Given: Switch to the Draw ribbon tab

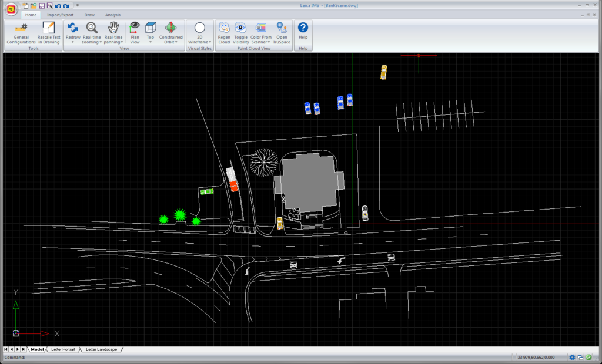Looking at the screenshot, I should (89, 15).
